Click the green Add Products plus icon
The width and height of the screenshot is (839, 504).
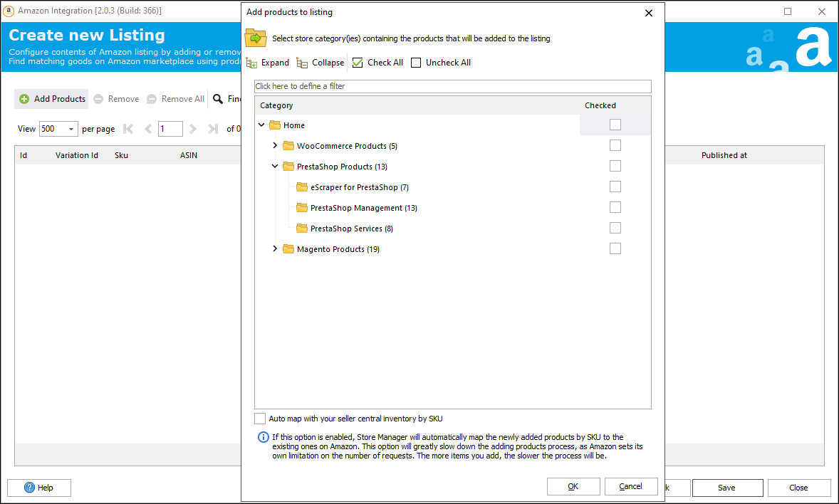pos(24,99)
